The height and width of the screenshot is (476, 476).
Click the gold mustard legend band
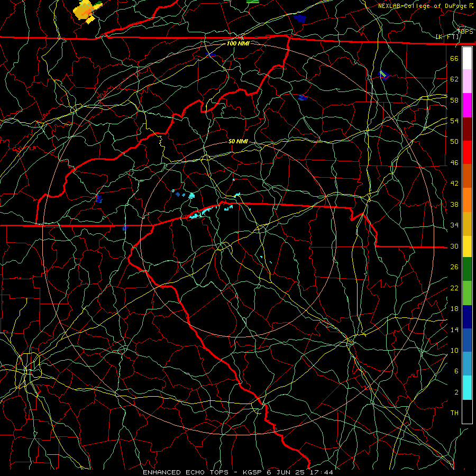click(x=467, y=224)
